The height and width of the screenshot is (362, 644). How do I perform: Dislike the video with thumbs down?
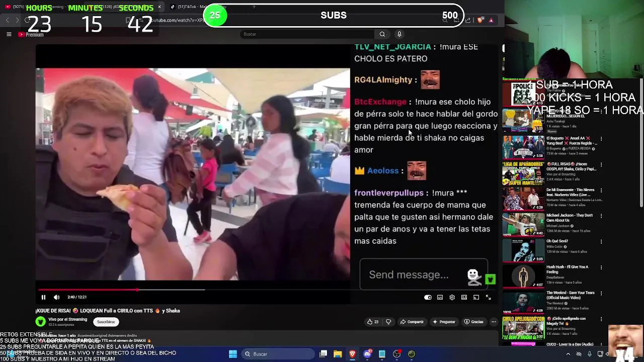pyautogui.click(x=388, y=322)
